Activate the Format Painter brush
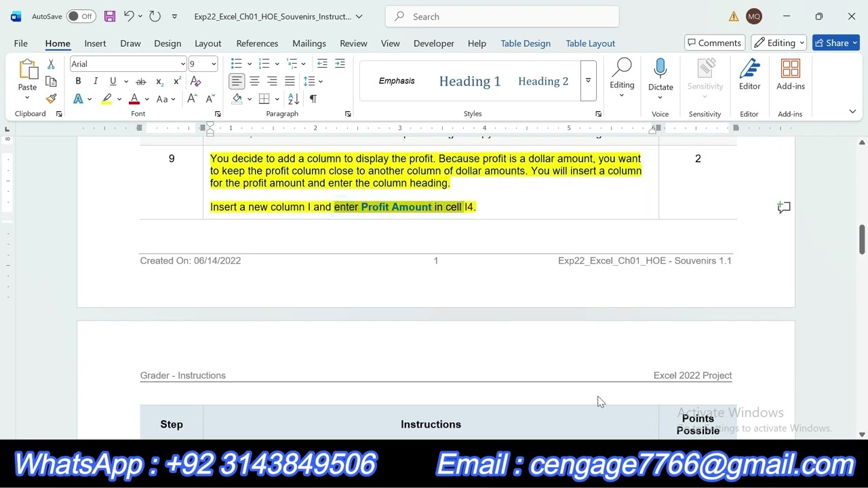868x488 pixels. pyautogui.click(x=51, y=99)
